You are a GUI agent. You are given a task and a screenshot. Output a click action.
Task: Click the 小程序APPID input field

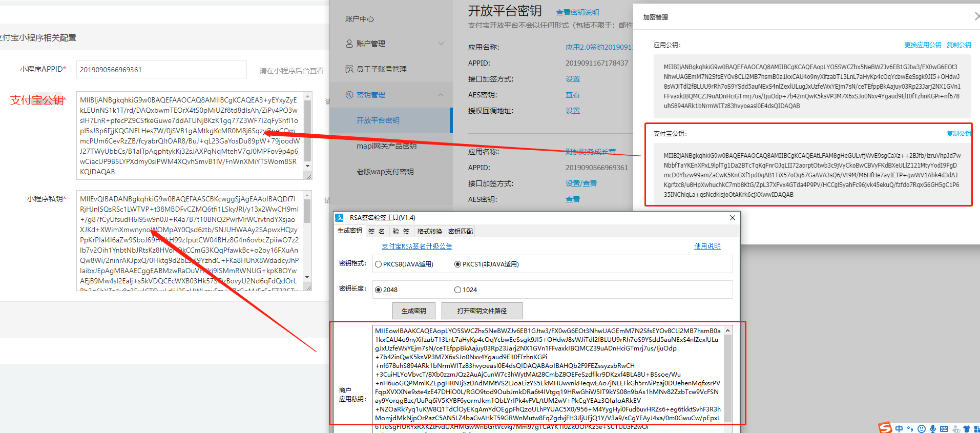(161, 70)
